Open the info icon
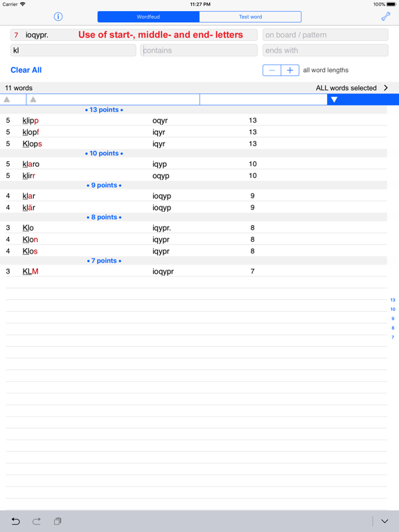 (58, 17)
